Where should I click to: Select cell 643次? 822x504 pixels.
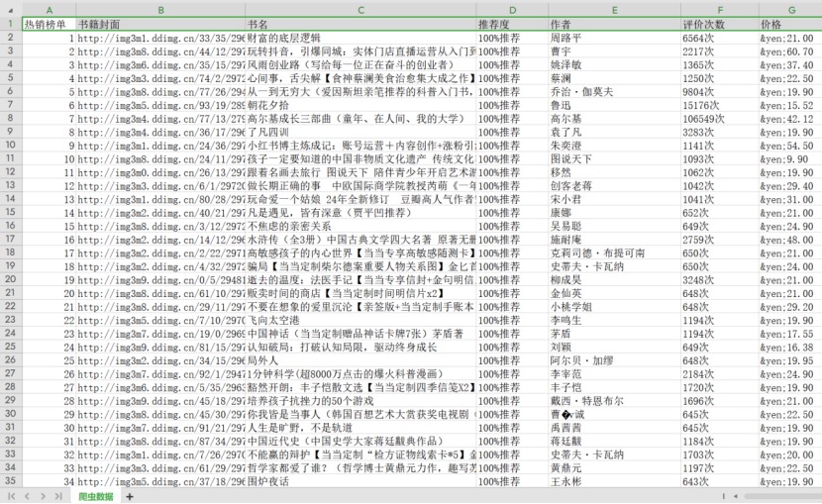click(720, 481)
